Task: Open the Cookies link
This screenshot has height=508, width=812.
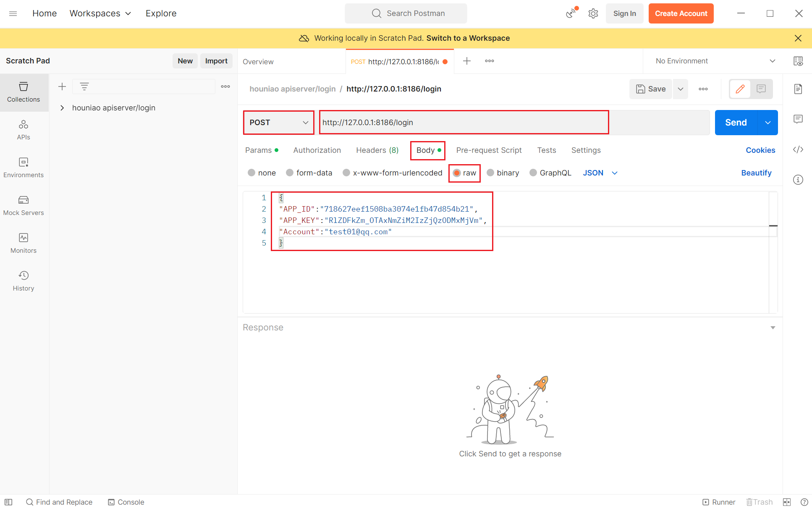Action: [x=760, y=150]
